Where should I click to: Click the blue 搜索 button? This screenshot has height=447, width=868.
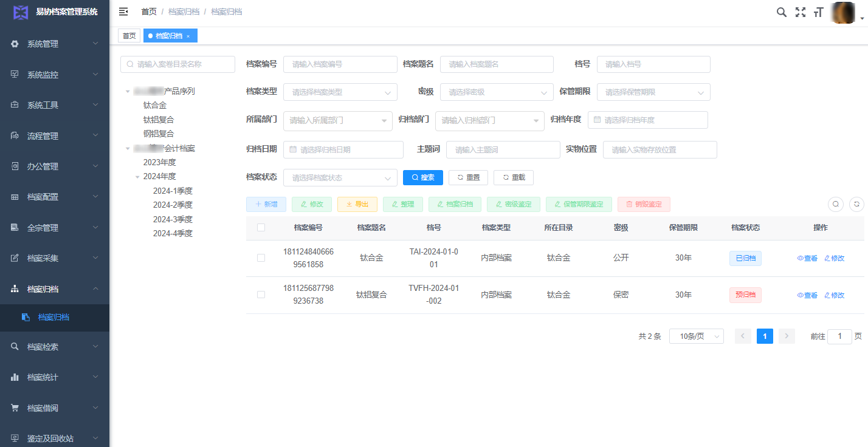coord(422,177)
